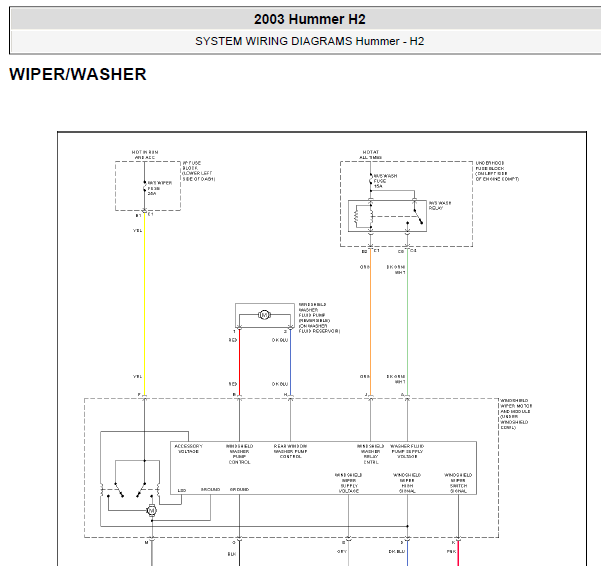Click the "HOT IN RUN AND ACC" label
The height and width of the screenshot is (566, 601).
pos(145,155)
